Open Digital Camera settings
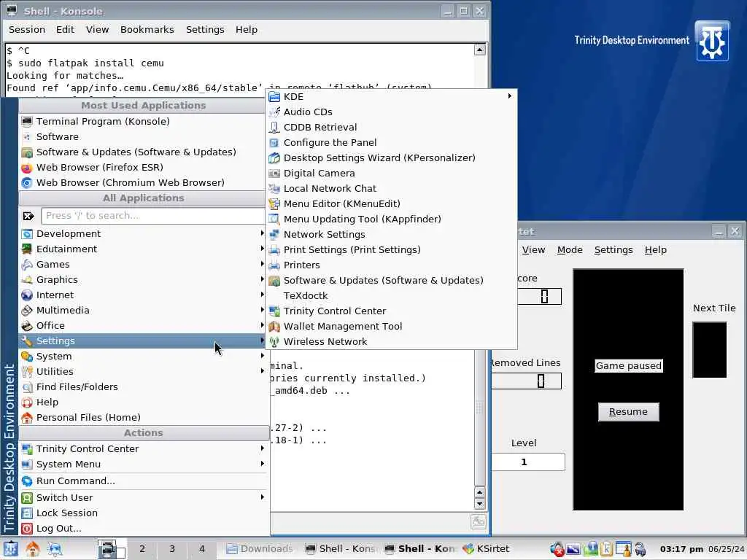This screenshot has width=747, height=560. [x=392, y=173]
